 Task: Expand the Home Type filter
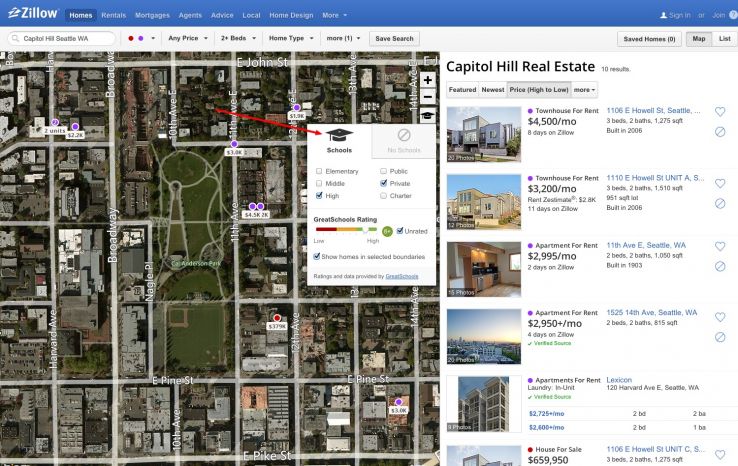(x=291, y=38)
